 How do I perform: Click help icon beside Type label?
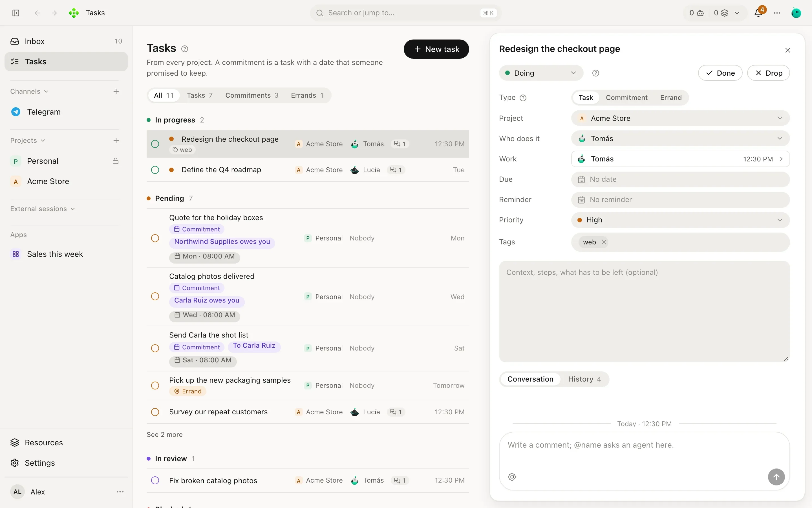523,98
